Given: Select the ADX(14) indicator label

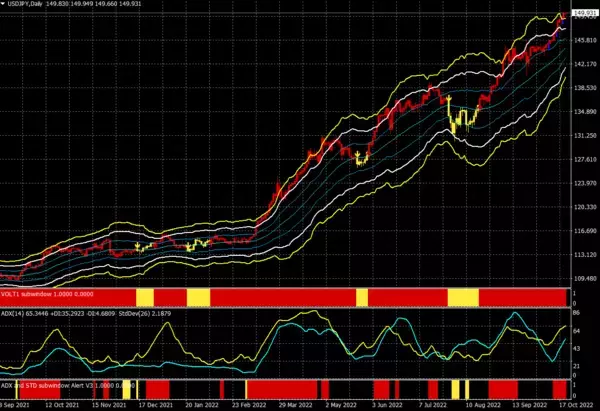Looking at the screenshot, I should [22, 313].
